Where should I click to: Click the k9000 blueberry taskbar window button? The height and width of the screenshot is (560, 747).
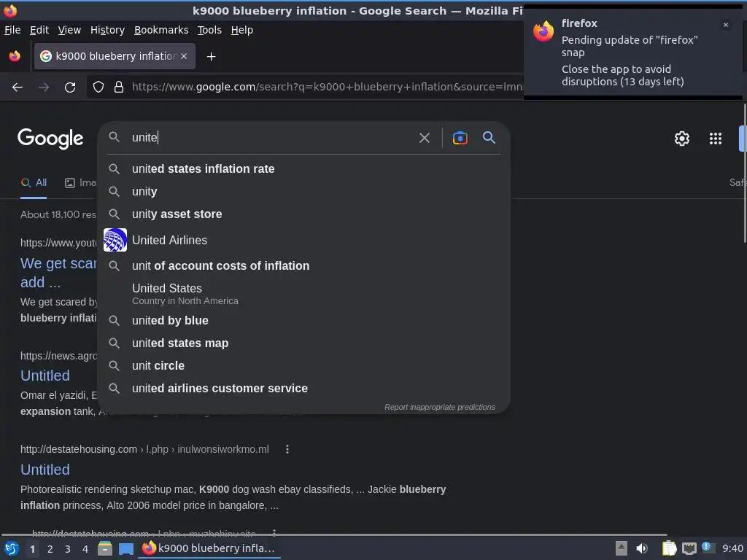point(209,548)
